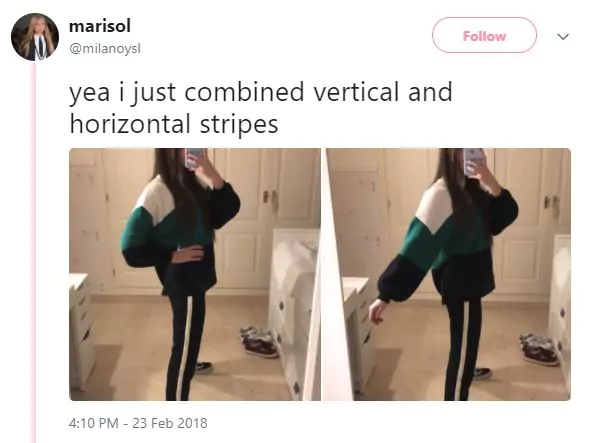Image resolution: width=601 pixels, height=443 pixels.
Task: Open the tweet options chevron menu
Action: tap(563, 36)
